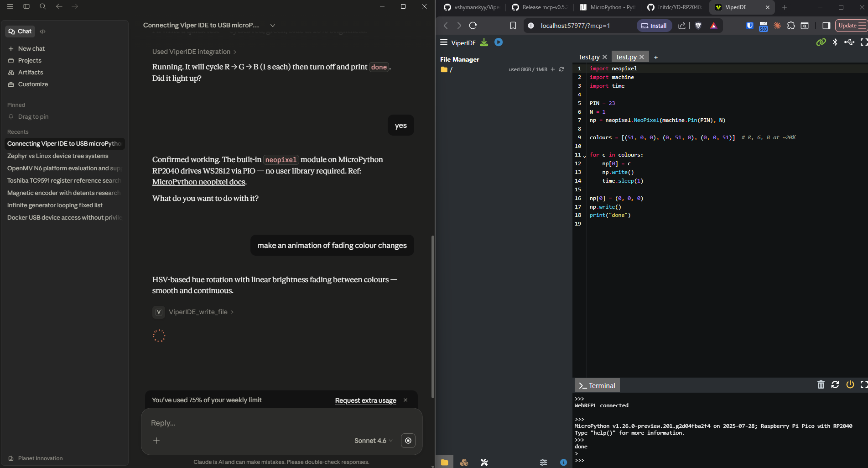Viewport: 868px width, 468px height.
Task: Toggle the green WebREPL link connection icon
Action: tap(821, 42)
